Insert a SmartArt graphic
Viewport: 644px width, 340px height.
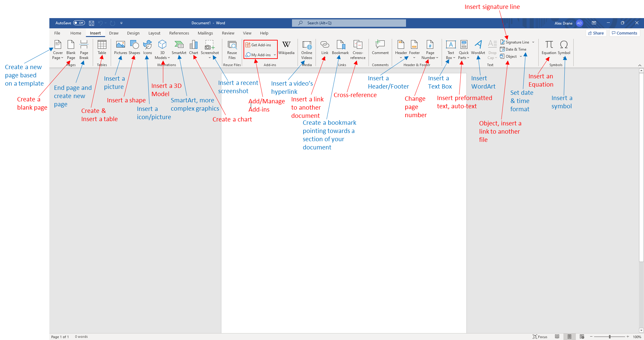(x=179, y=47)
